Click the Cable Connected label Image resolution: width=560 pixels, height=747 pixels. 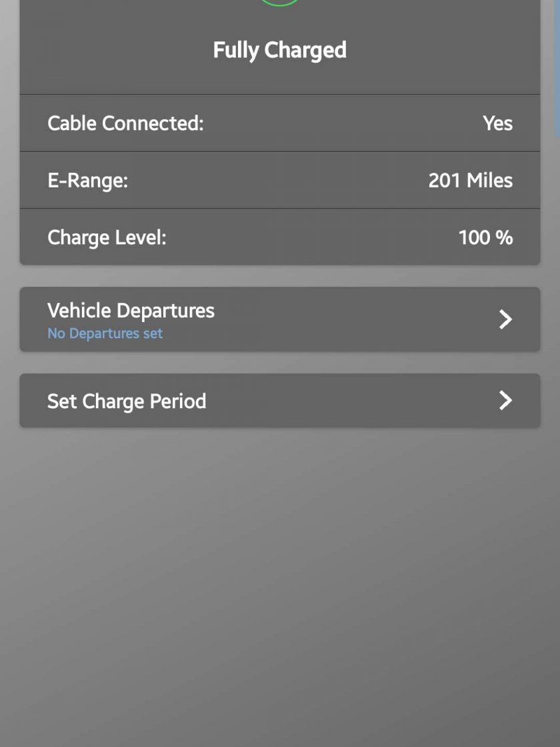(126, 123)
